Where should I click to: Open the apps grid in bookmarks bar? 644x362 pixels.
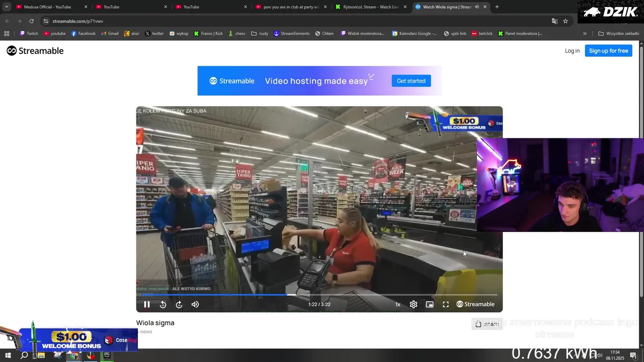click(x=7, y=34)
